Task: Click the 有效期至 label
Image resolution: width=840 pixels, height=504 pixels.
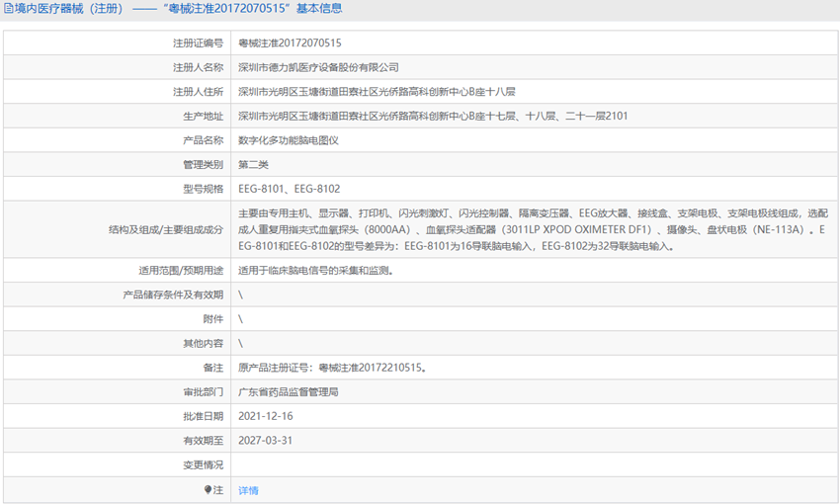Action: point(203,441)
